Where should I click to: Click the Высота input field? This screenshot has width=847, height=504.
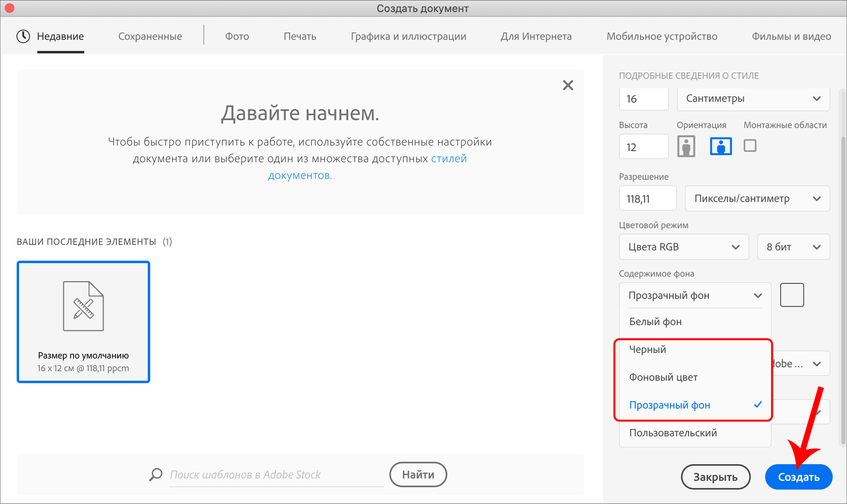[x=644, y=147]
